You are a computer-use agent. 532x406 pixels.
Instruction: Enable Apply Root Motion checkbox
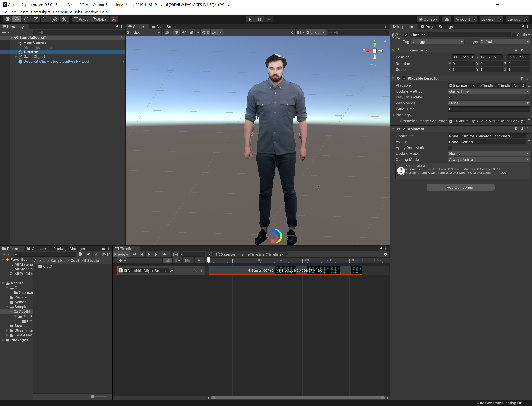click(450, 148)
